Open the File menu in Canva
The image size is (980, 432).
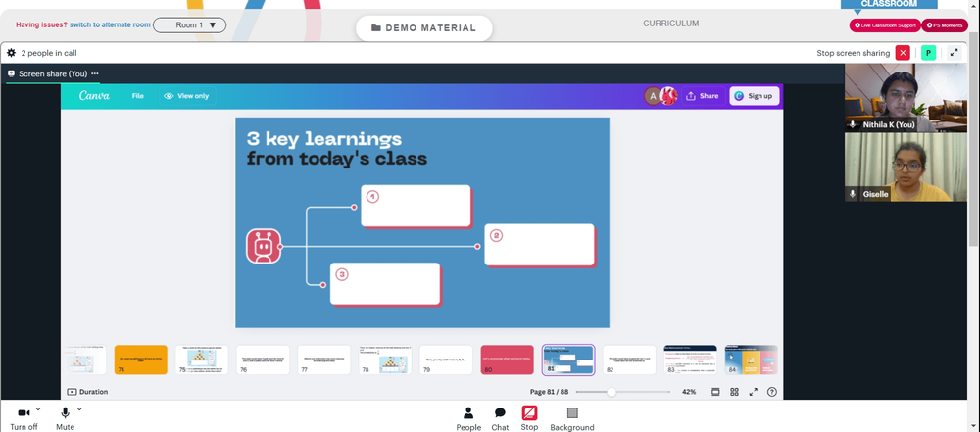click(x=137, y=96)
